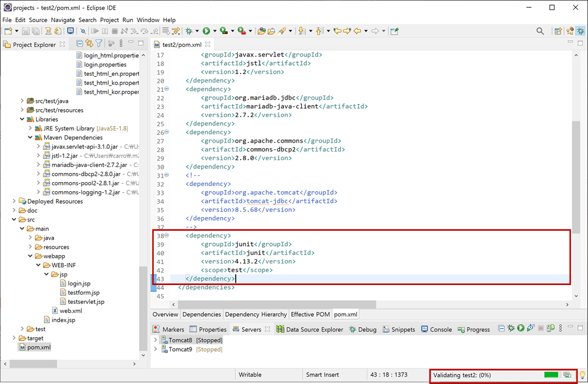Switch to the Dependency Hierarchy tab
Image resolution: width=588 pixels, height=384 pixels.
[256, 314]
